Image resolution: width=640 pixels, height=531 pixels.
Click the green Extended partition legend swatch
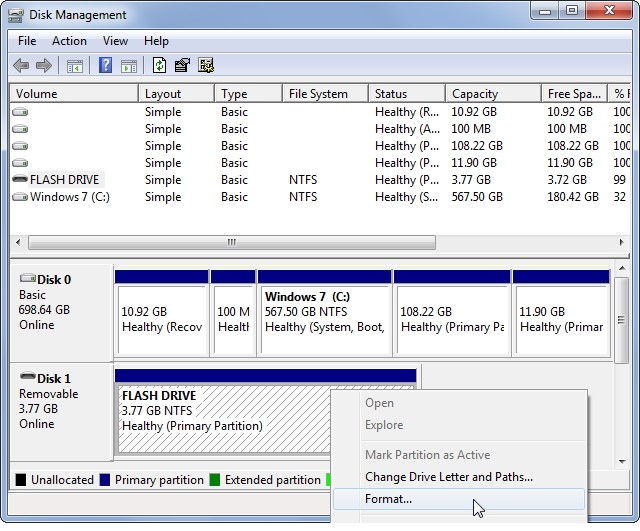click(x=215, y=480)
